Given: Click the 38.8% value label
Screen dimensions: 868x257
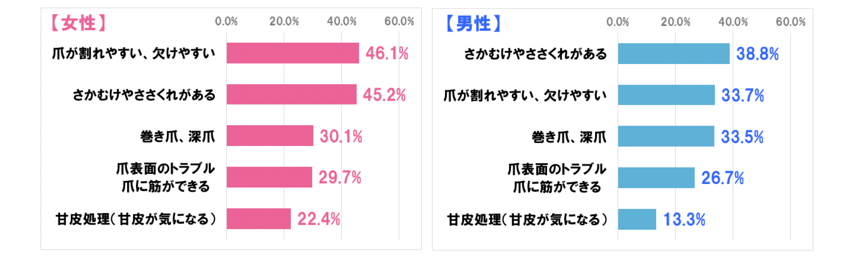Looking at the screenshot, I should click(757, 54).
